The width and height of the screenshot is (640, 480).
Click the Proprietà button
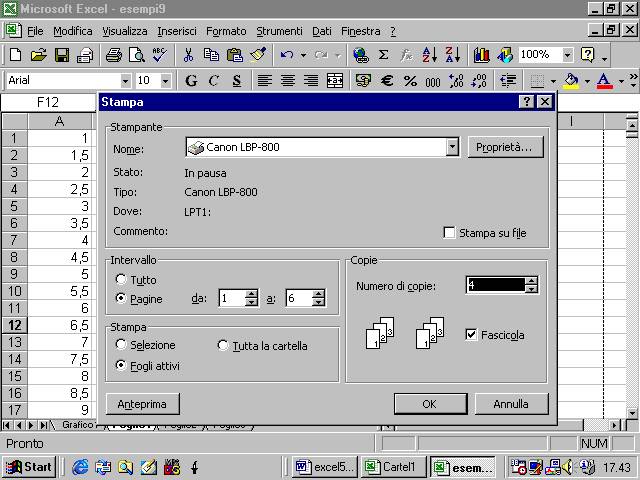coord(505,147)
